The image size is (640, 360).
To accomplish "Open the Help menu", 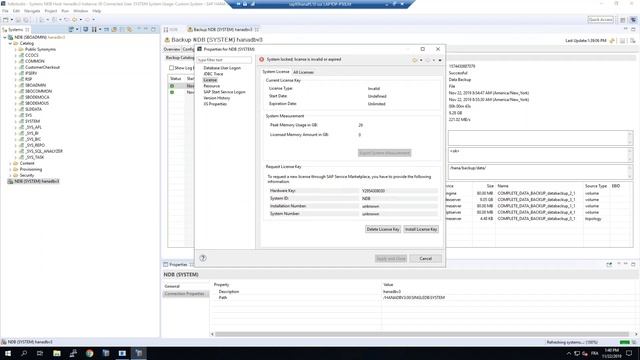I will (x=97, y=11).
